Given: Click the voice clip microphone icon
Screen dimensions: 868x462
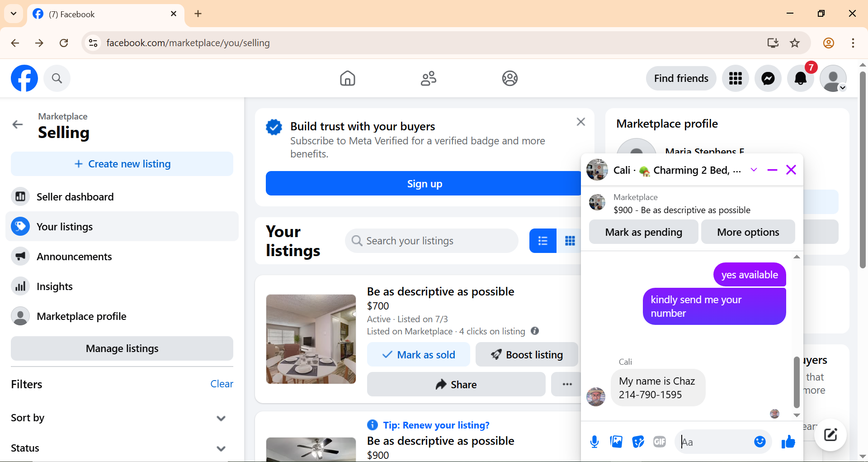Looking at the screenshot, I should [594, 442].
